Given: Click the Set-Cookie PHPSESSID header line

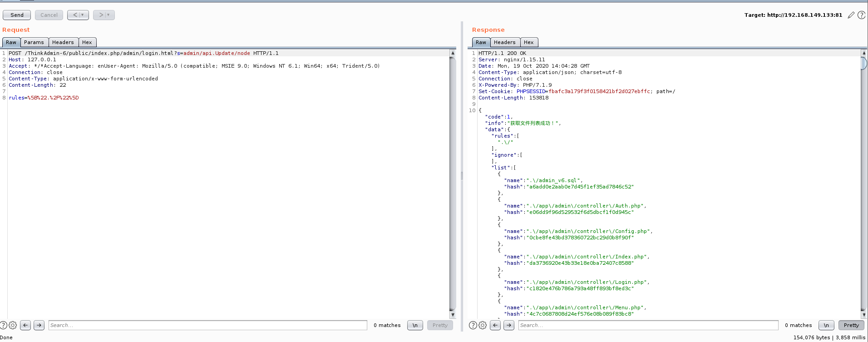Looking at the screenshot, I should (x=577, y=91).
